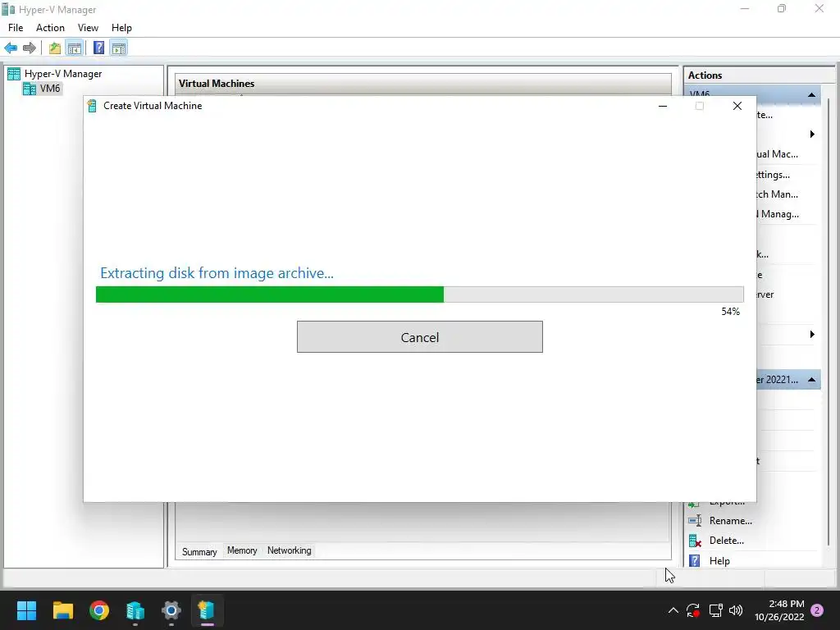Click the Back arrow toolbar icon

click(x=11, y=48)
